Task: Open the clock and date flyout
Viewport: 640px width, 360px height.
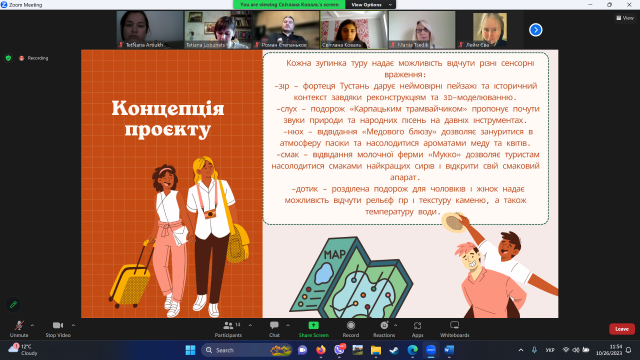Action: [x=609, y=350]
